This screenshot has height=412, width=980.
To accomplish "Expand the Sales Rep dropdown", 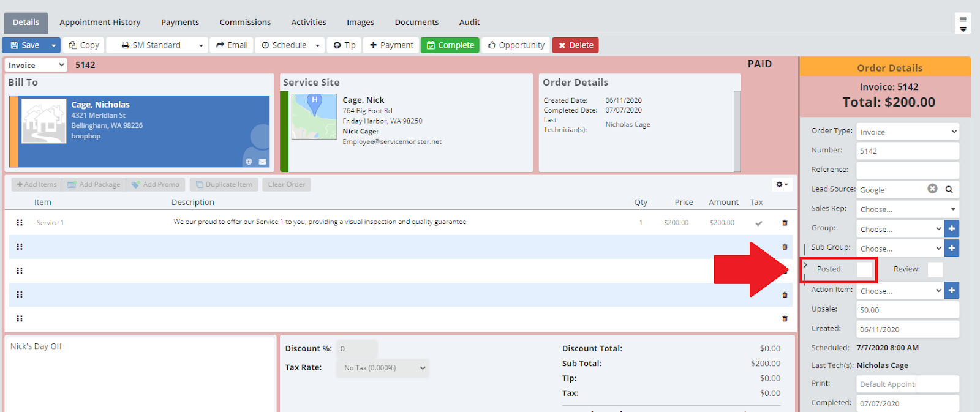I will 907,209.
